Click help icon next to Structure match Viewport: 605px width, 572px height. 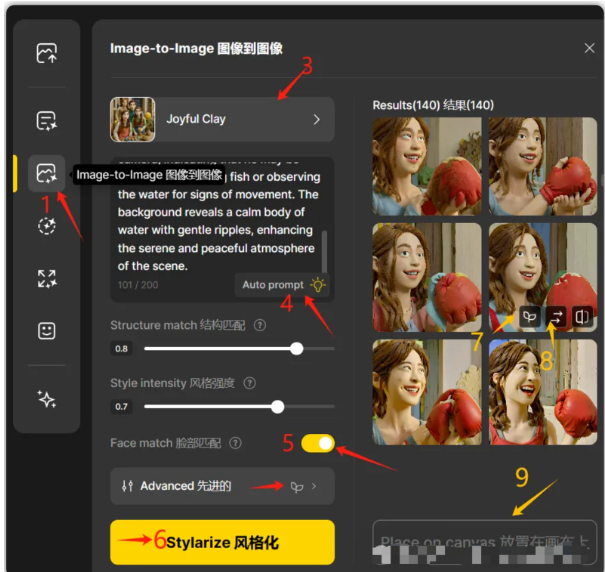pyautogui.click(x=260, y=325)
